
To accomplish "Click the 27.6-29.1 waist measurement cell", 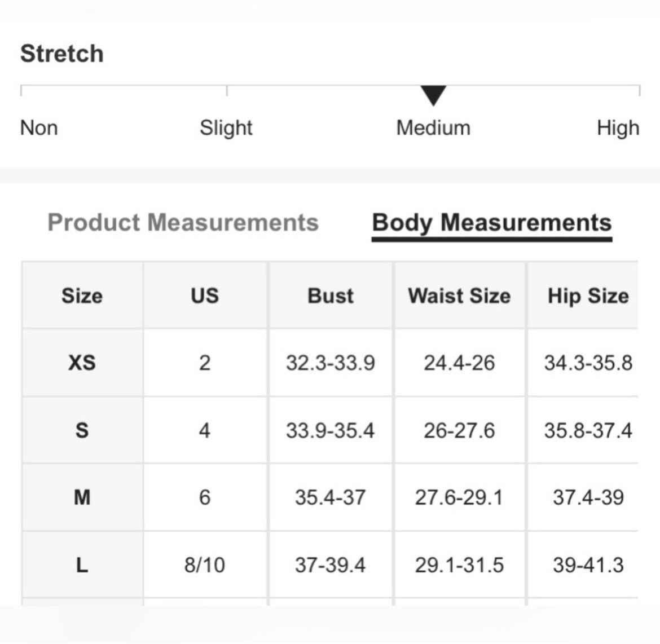I will click(x=459, y=497).
